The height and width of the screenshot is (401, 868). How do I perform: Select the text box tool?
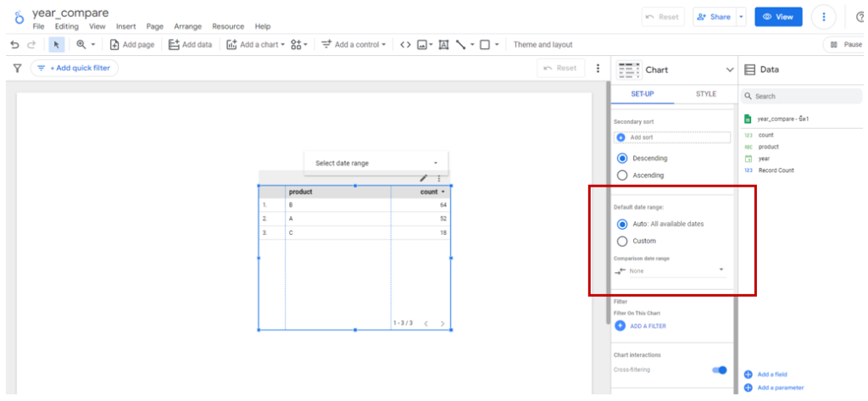443,45
